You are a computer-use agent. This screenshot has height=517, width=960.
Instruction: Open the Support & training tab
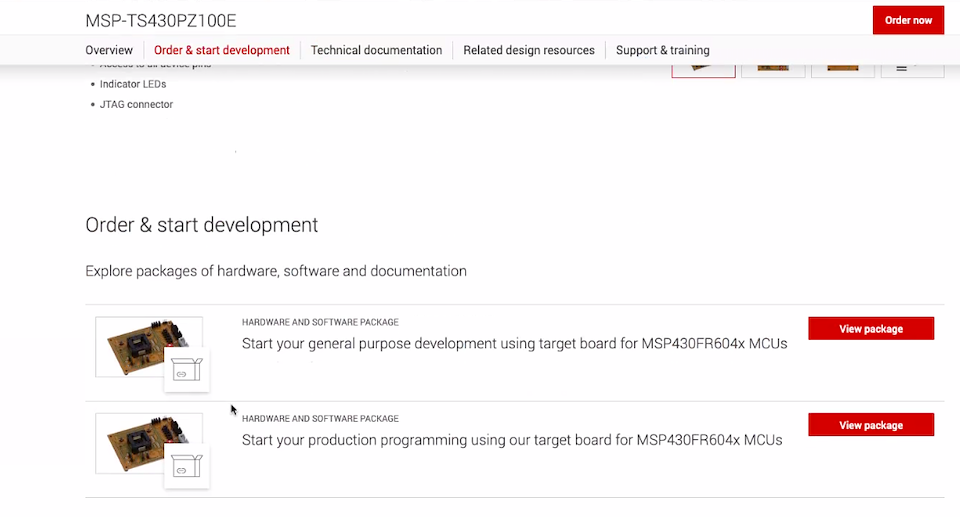tap(663, 50)
